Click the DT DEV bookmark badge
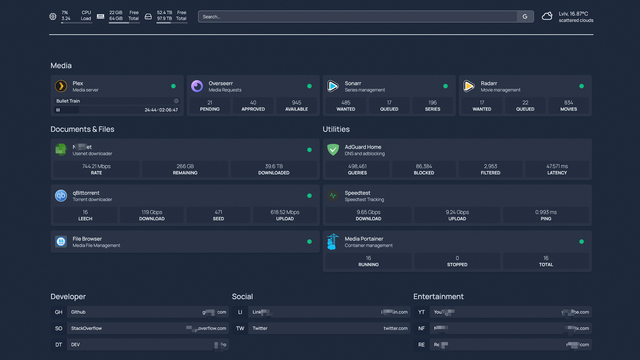The image size is (640, 360). tap(58, 344)
